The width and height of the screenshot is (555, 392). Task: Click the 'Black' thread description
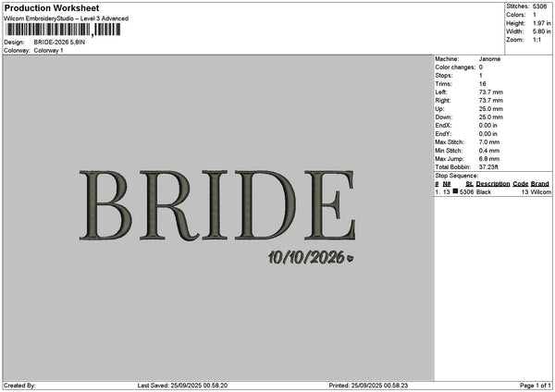point(484,192)
